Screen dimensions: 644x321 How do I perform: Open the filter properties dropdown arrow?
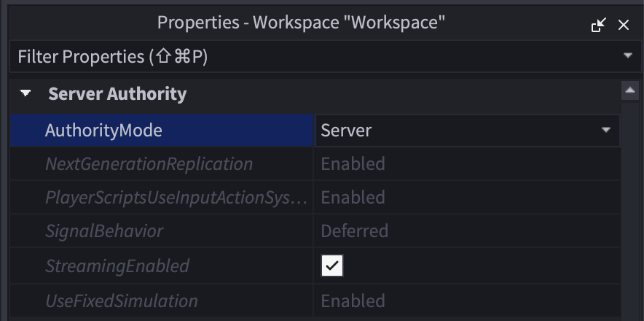coord(627,55)
